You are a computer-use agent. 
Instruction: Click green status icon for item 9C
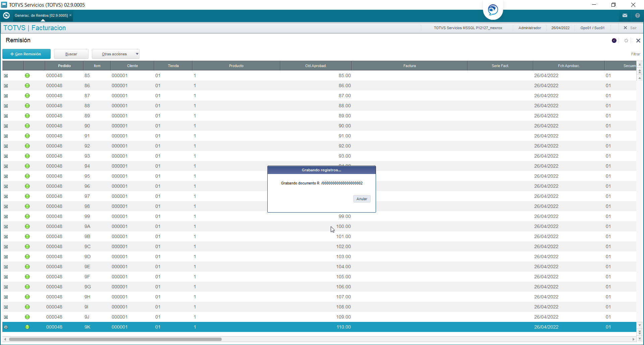click(x=27, y=246)
